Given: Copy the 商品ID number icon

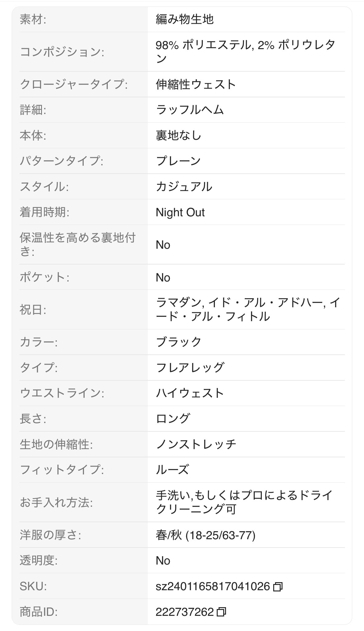Looking at the screenshot, I should (x=221, y=612).
